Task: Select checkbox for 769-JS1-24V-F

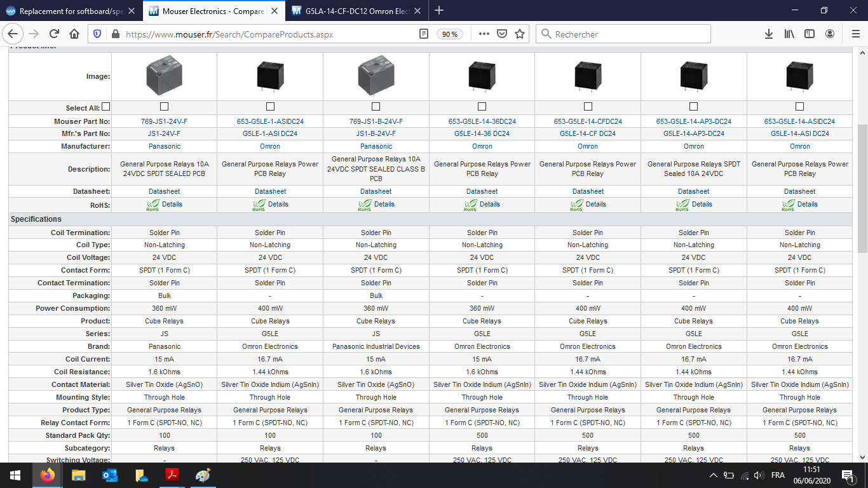Action: tap(164, 107)
